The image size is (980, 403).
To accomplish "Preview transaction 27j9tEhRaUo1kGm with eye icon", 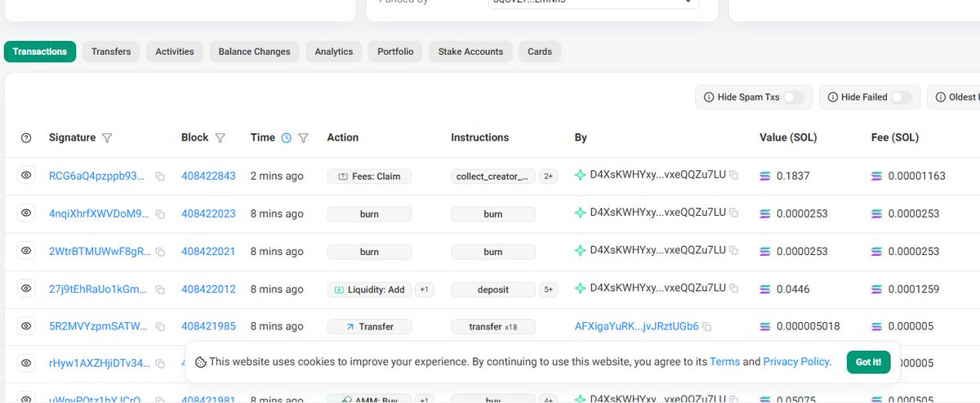I will (26, 289).
